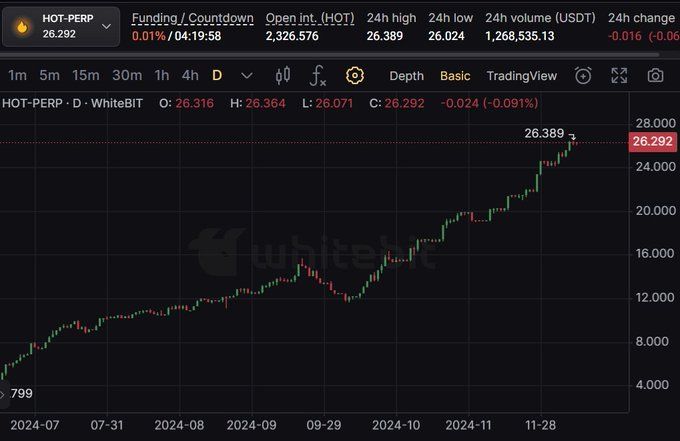The height and width of the screenshot is (441, 680).
Task: Click HOT-PERP · D · WhiteBIT chart title
Action: (72, 103)
